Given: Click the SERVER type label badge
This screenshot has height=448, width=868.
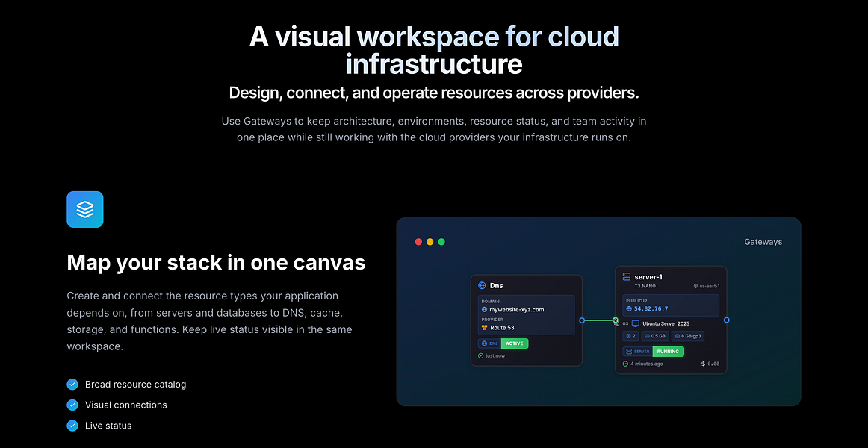Looking at the screenshot, I should click(638, 352).
